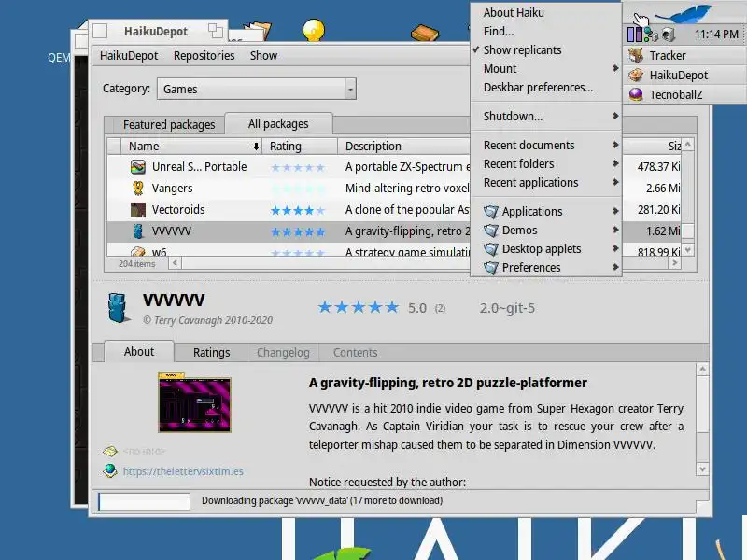Click the network status tray icon
This screenshot has width=747, height=560.
651,35
